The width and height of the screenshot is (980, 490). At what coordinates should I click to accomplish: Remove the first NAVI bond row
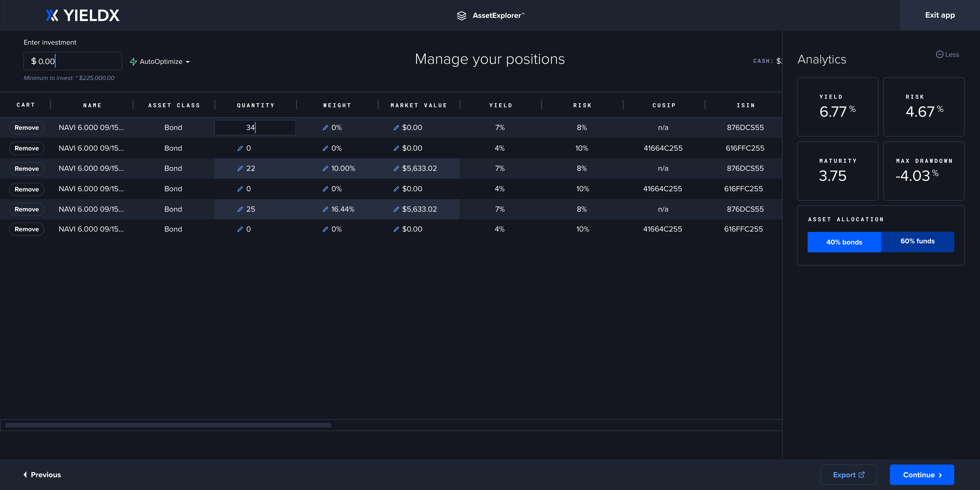[27, 128]
